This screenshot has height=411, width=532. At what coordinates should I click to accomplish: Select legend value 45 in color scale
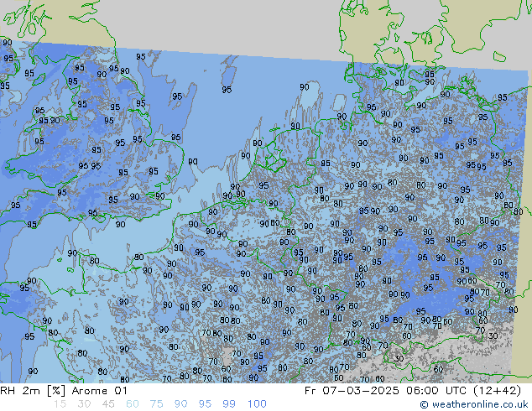pyautogui.click(x=108, y=404)
